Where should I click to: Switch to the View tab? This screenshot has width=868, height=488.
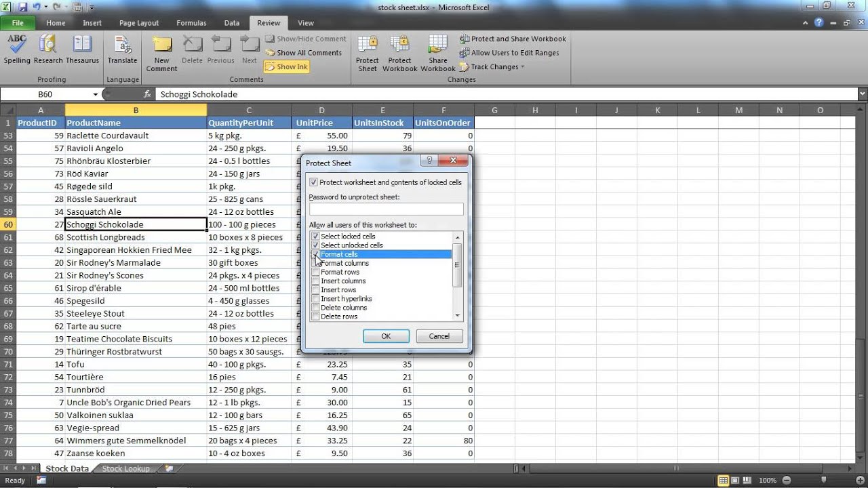click(x=306, y=23)
